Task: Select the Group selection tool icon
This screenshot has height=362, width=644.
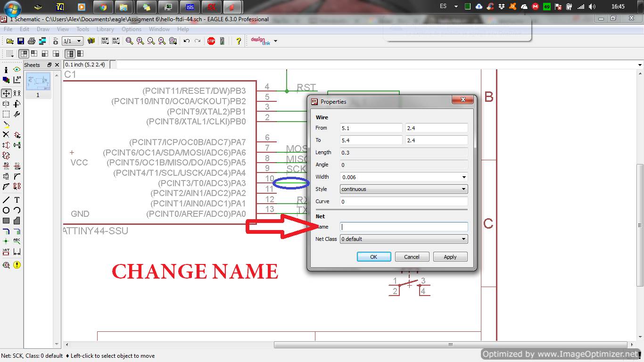Action: pyautogui.click(x=6, y=114)
